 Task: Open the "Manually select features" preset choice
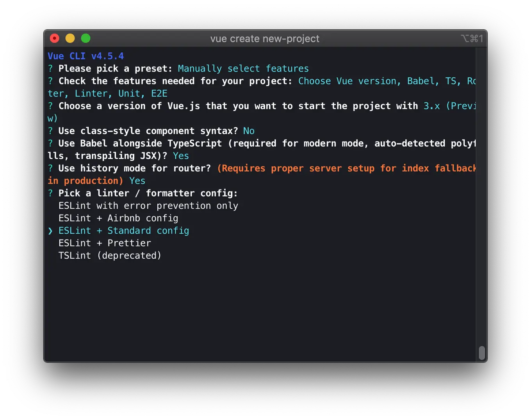coord(243,68)
